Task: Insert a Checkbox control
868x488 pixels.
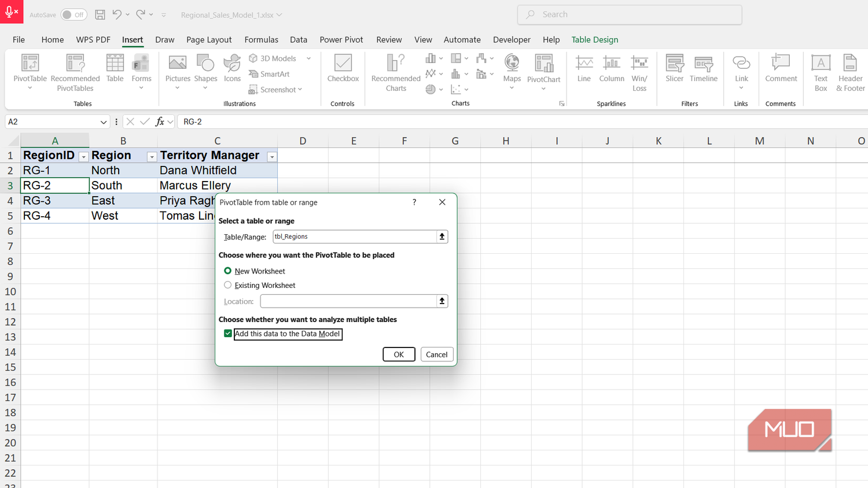Action: pos(343,68)
